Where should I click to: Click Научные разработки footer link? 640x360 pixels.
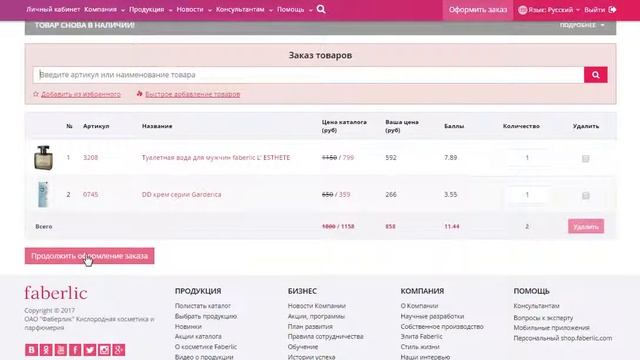coord(432,316)
